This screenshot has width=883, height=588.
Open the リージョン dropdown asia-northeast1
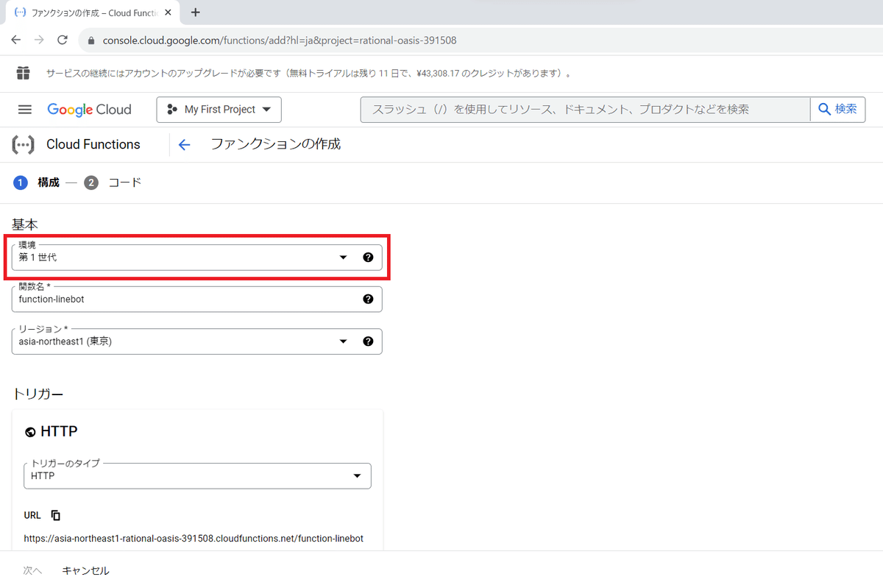(x=196, y=341)
